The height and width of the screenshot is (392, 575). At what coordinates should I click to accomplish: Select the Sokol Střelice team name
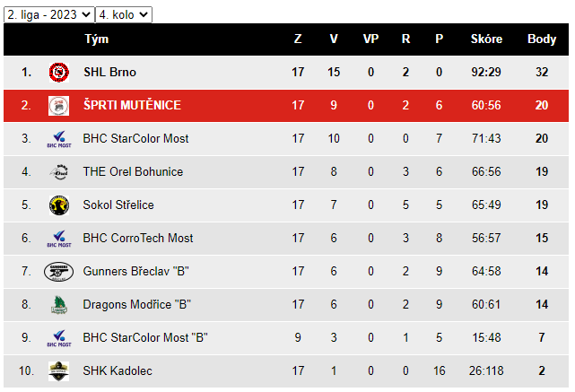point(118,205)
